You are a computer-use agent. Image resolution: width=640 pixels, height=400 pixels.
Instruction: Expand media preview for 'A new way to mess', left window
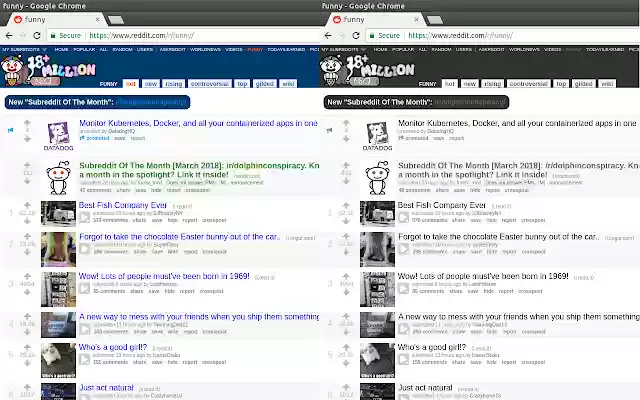[x=84, y=329]
